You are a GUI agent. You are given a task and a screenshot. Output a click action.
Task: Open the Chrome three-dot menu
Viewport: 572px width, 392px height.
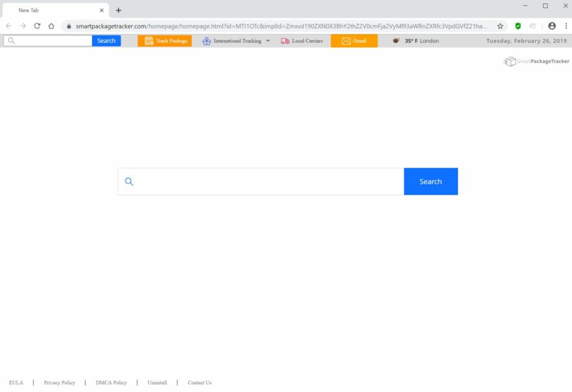click(566, 26)
